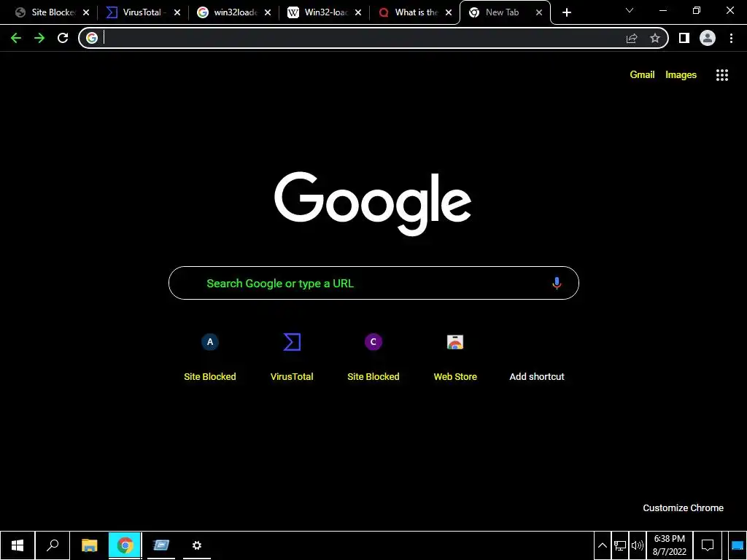Open the Web Store shortcut
Viewport: 747px width, 560px height.
pyautogui.click(x=455, y=357)
